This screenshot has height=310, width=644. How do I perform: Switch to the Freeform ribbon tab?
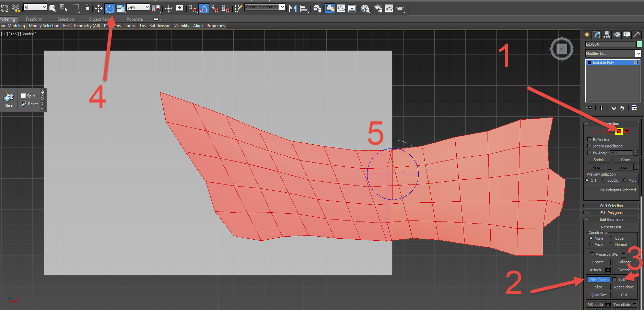click(x=34, y=19)
